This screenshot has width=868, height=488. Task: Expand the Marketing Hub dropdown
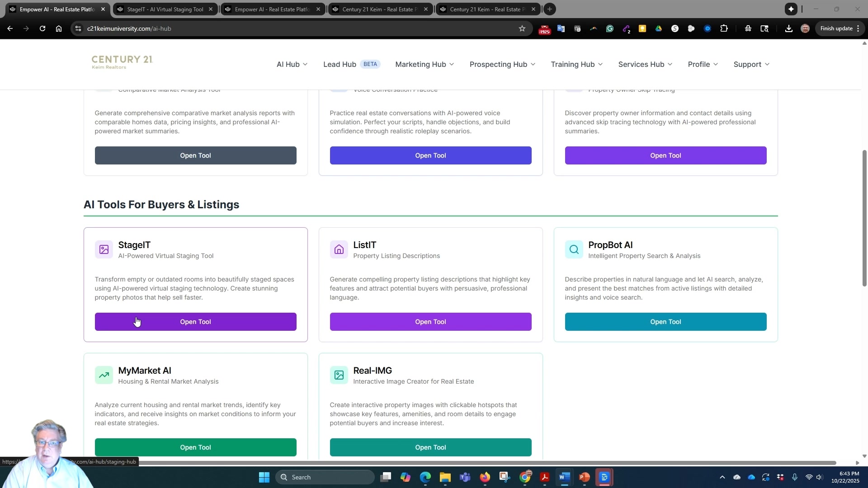click(425, 64)
